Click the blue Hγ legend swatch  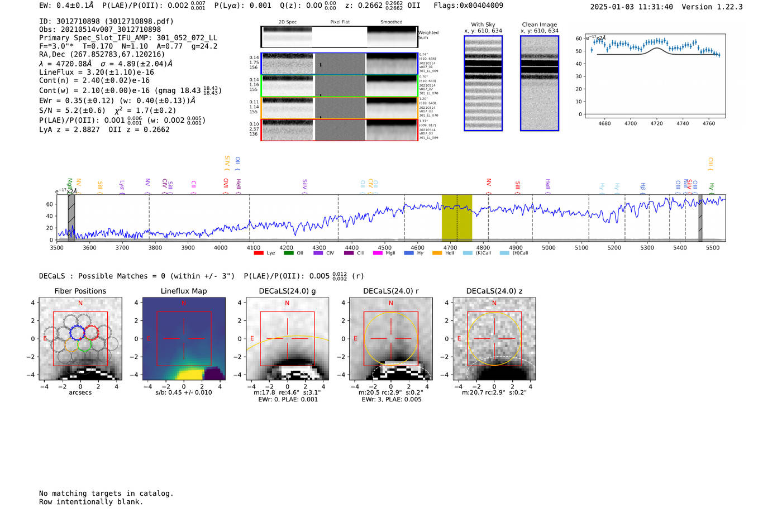pyautogui.click(x=409, y=253)
